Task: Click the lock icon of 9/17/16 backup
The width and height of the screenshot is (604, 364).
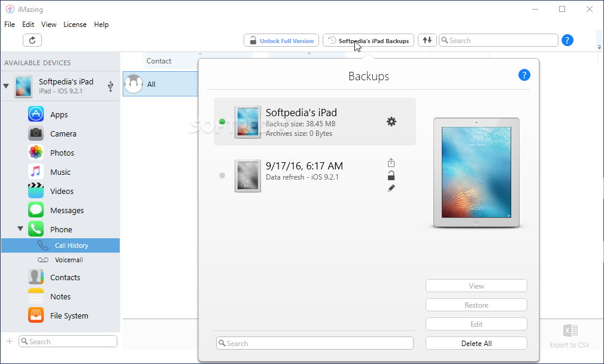Action: pyautogui.click(x=391, y=175)
